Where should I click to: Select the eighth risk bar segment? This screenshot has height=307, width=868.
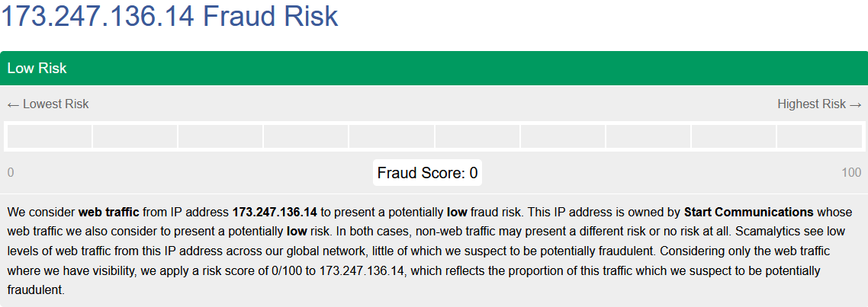tap(648, 136)
